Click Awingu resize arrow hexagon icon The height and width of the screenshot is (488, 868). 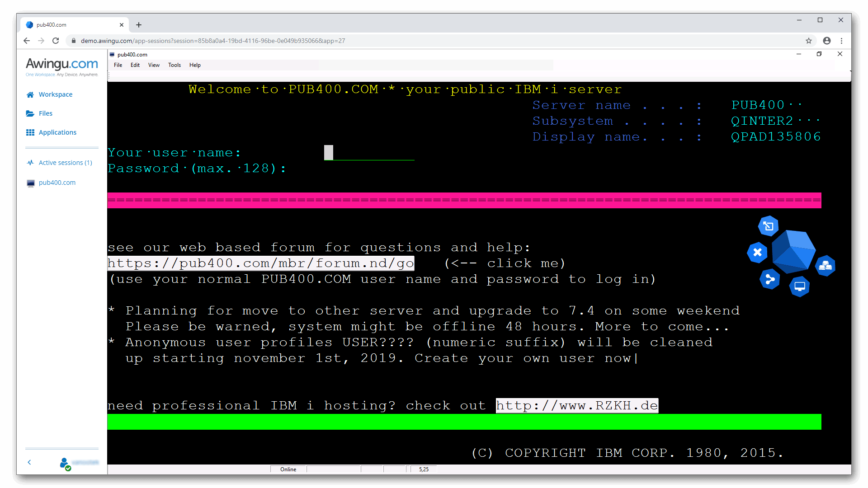coord(768,226)
